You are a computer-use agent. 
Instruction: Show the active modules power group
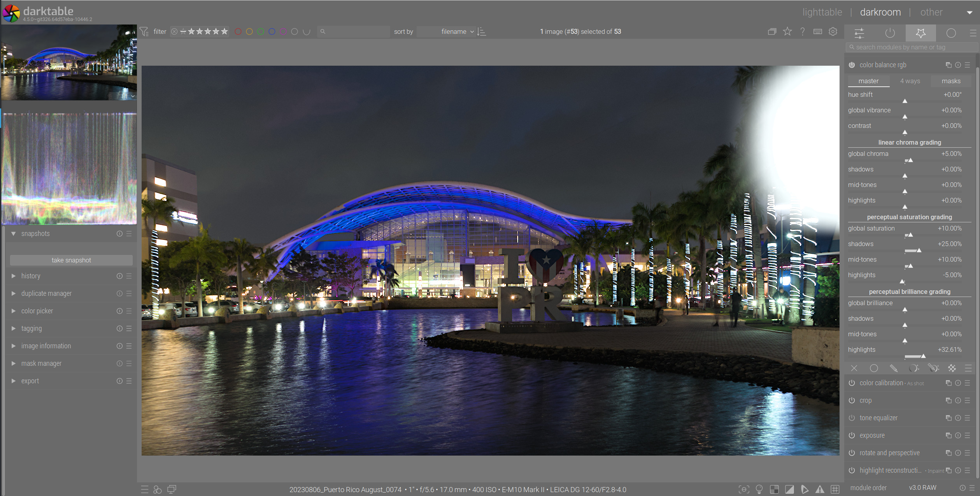coord(890,33)
